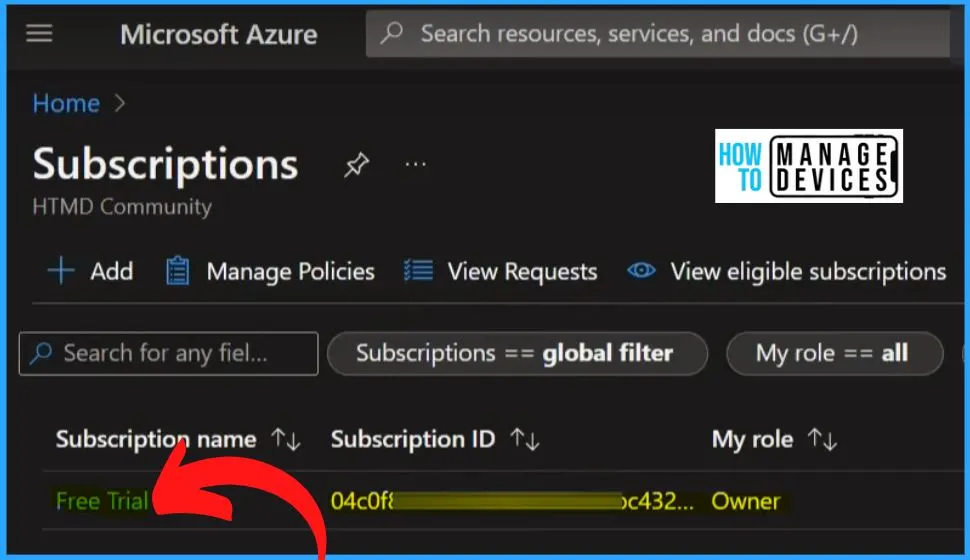Go to Home breadcrumb
The width and height of the screenshot is (970, 560).
(x=66, y=103)
